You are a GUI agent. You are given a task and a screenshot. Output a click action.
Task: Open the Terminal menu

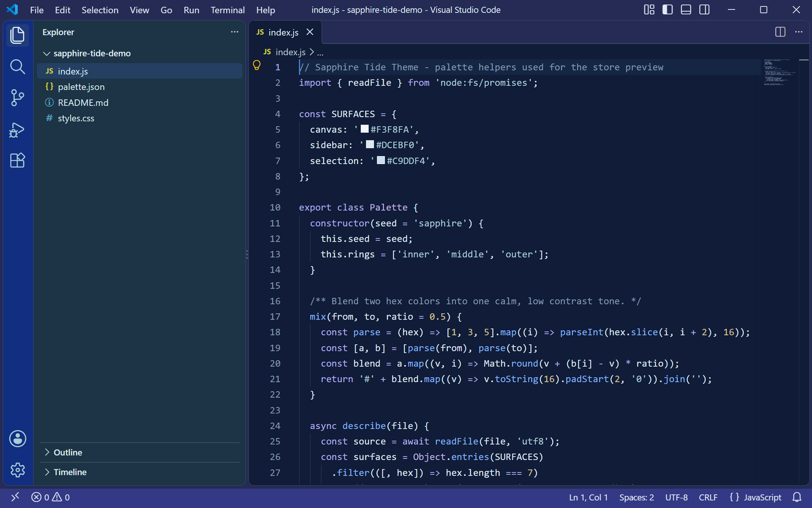[x=227, y=10]
